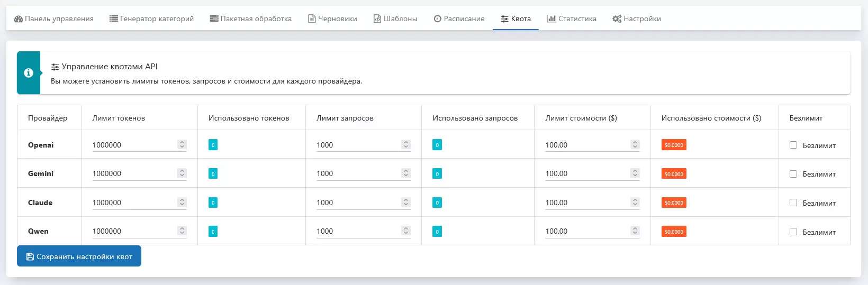Click the stepper arrows on Openai token limit
Image resolution: width=868 pixels, height=285 pixels.
[x=182, y=144]
